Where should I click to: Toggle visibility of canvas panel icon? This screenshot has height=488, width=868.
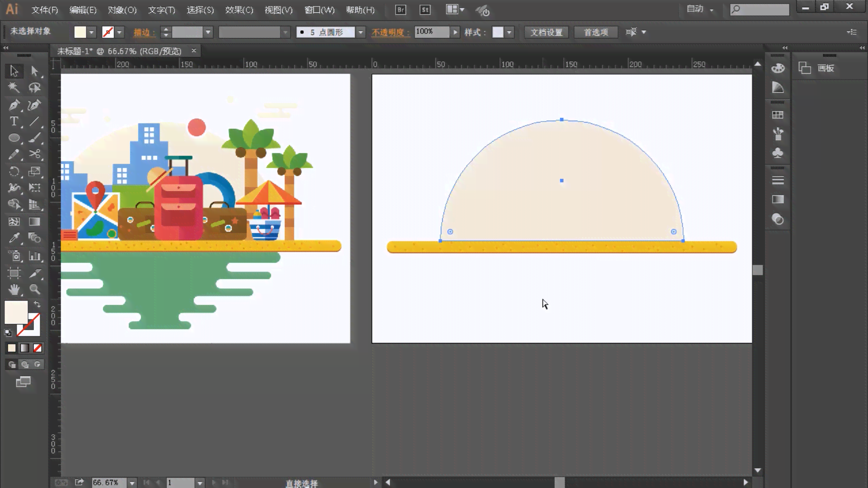click(x=805, y=68)
